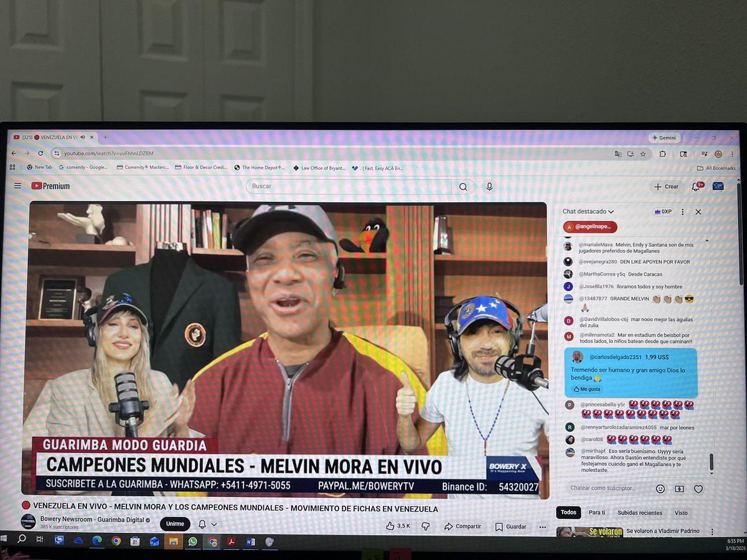The image size is (747, 560).
Task: Expand the Chat destacado dropdown
Action: [x=588, y=212]
